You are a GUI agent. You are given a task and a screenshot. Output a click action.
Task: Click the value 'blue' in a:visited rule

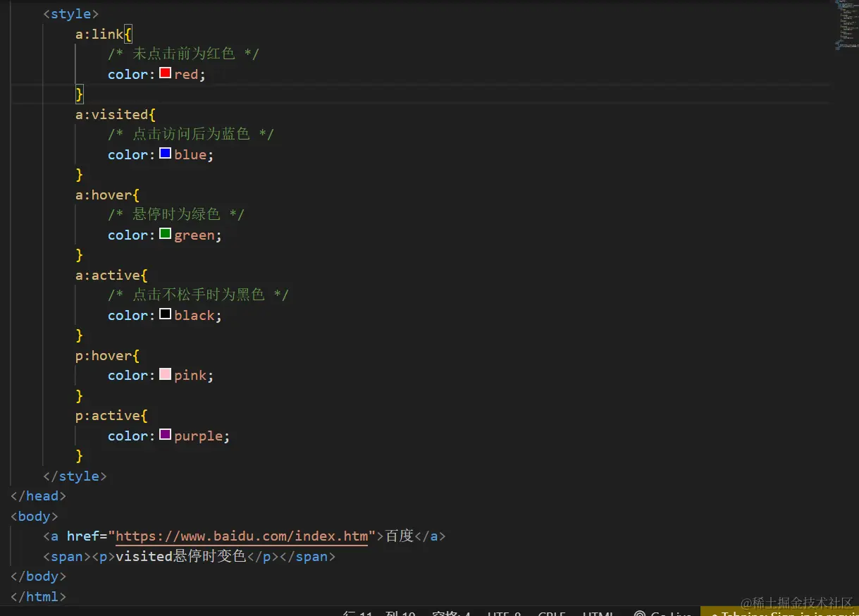coord(190,154)
